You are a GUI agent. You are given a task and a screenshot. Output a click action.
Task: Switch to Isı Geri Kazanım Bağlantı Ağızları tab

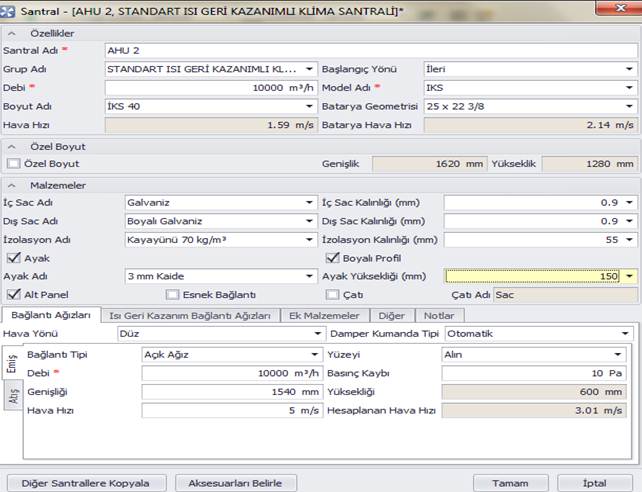pos(189,315)
